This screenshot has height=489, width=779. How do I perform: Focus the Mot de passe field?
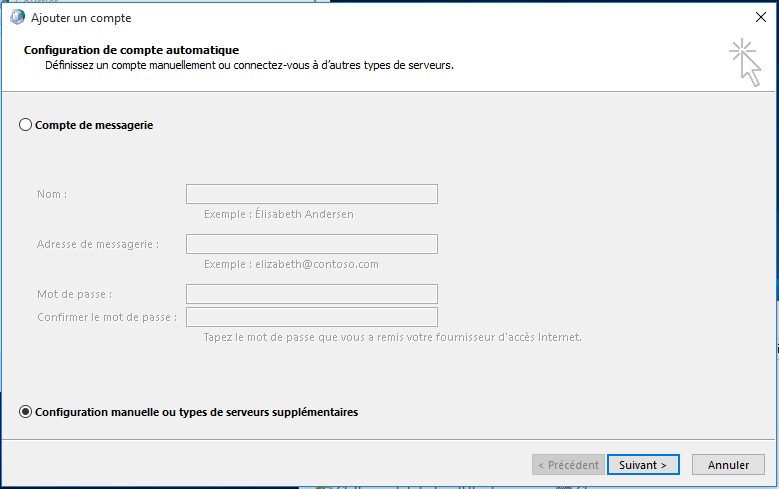pos(311,294)
